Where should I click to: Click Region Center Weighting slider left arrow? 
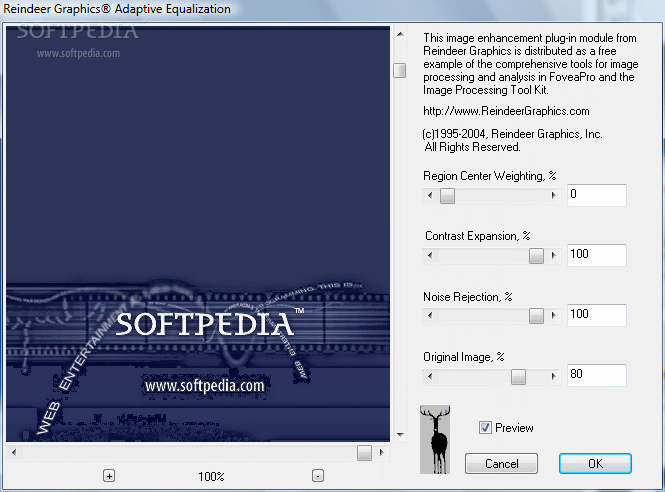click(430, 196)
